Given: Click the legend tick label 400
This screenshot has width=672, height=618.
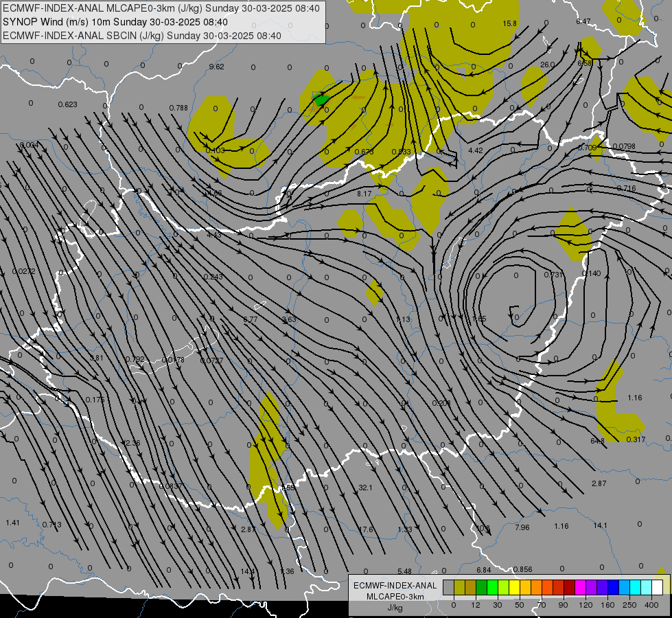Looking at the screenshot, I should pyautogui.click(x=651, y=605).
